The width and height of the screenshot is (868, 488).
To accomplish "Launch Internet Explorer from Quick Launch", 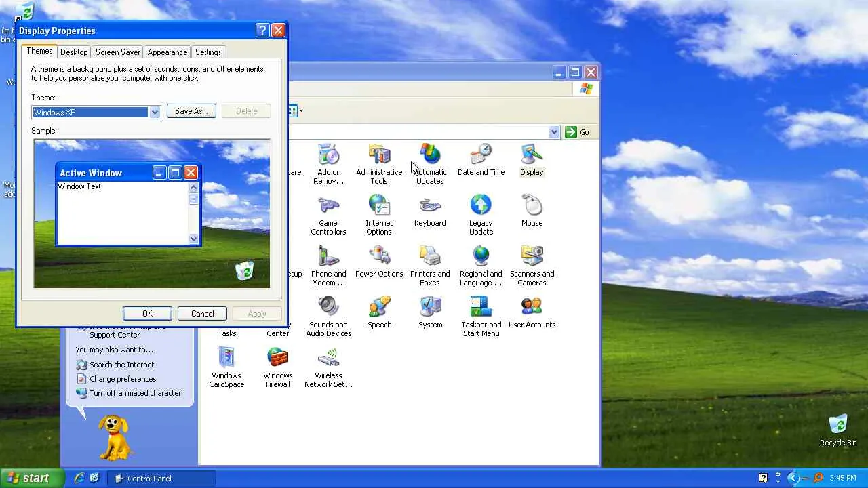I will (x=79, y=478).
